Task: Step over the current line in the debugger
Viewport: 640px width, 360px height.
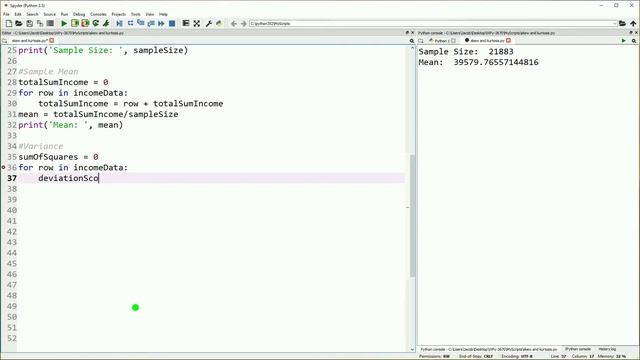Action: [130, 24]
